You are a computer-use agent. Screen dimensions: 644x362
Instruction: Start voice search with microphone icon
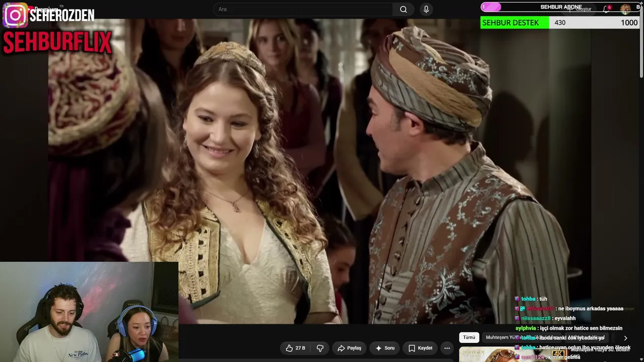click(x=426, y=9)
